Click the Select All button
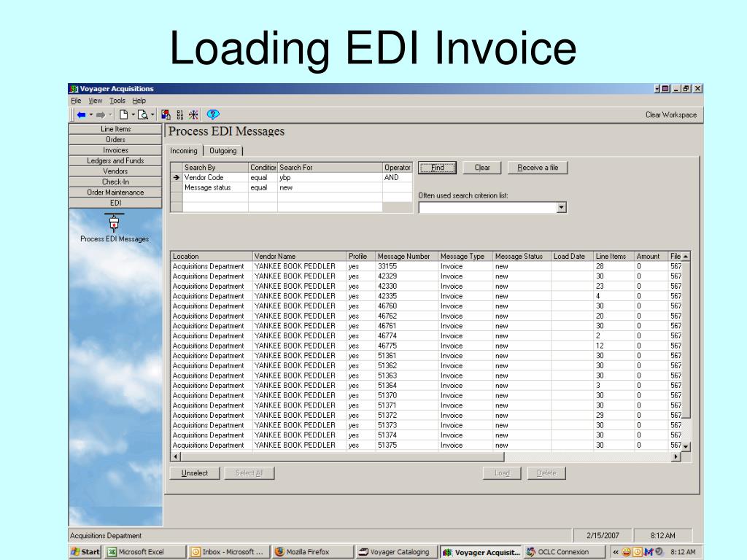Screen dimensions: 747x560 coord(249,473)
